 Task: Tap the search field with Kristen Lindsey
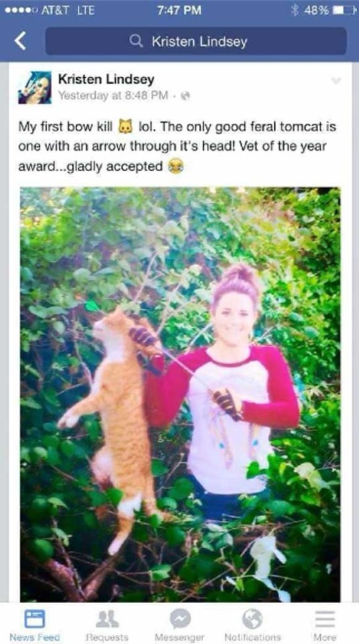196,41
